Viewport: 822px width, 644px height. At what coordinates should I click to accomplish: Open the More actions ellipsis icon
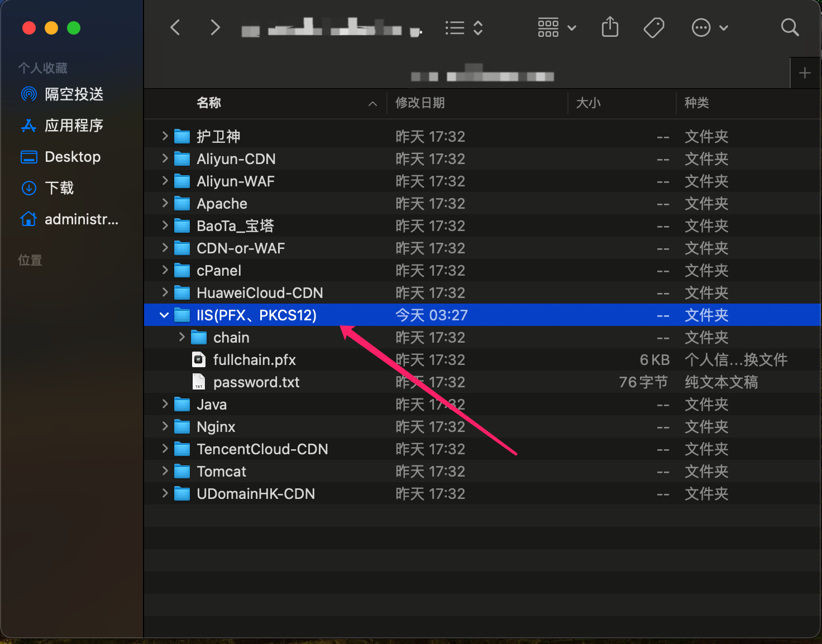[x=701, y=27]
